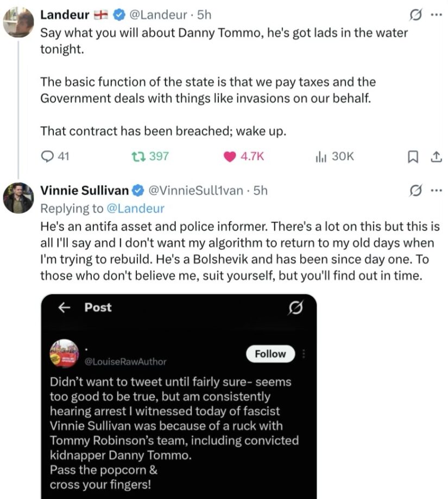Share Landeur's post via upload icon

coord(436,157)
